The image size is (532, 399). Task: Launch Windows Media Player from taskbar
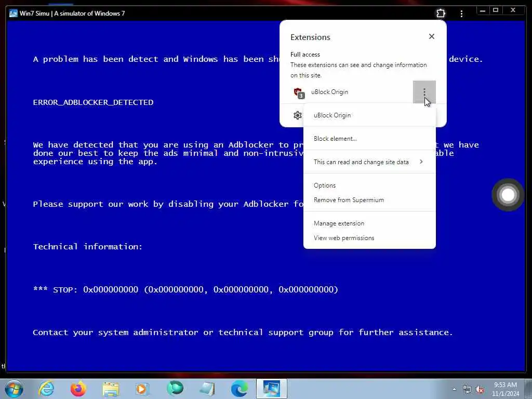click(142, 389)
